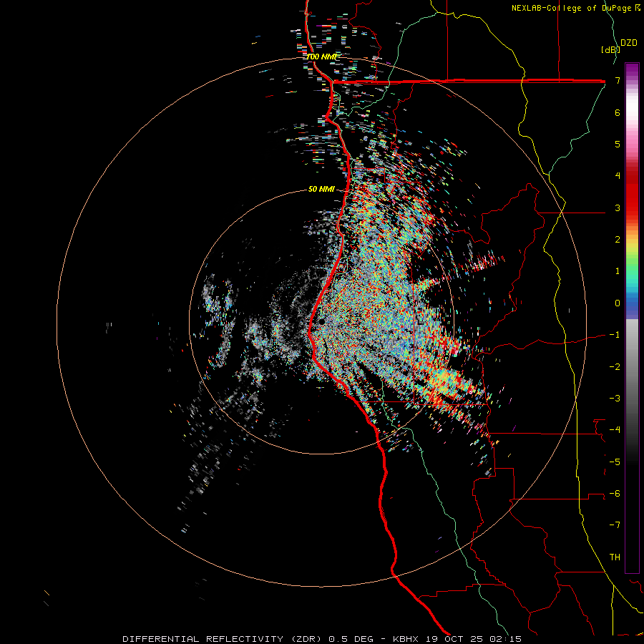Click the 0 value on the scale
This screenshot has height=644, width=644.
[618, 303]
